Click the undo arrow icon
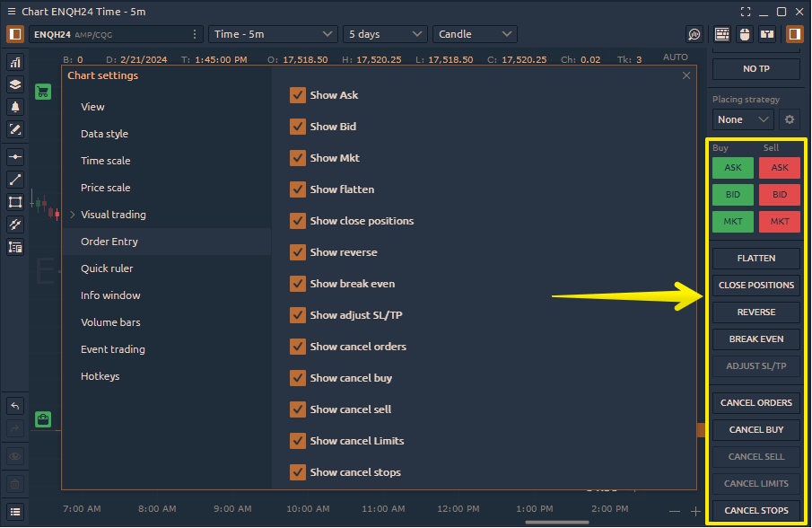 [15, 406]
